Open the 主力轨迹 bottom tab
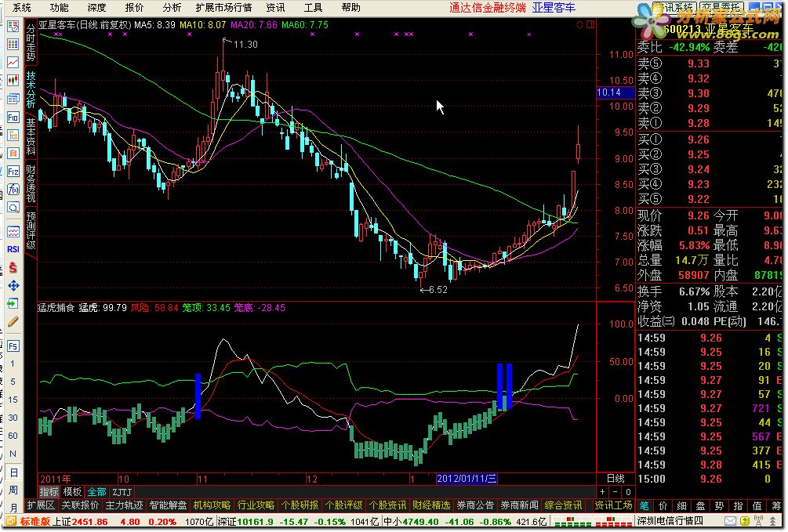 point(124,505)
